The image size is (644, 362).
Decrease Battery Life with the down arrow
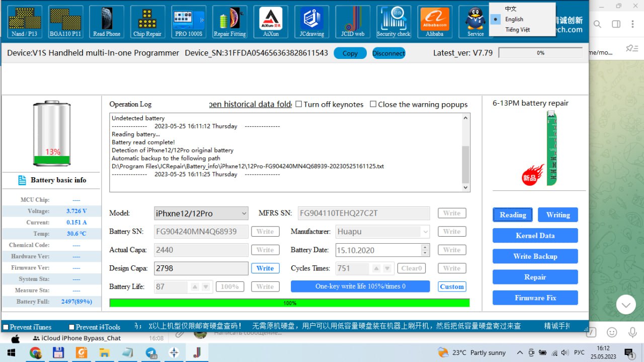coord(206,286)
